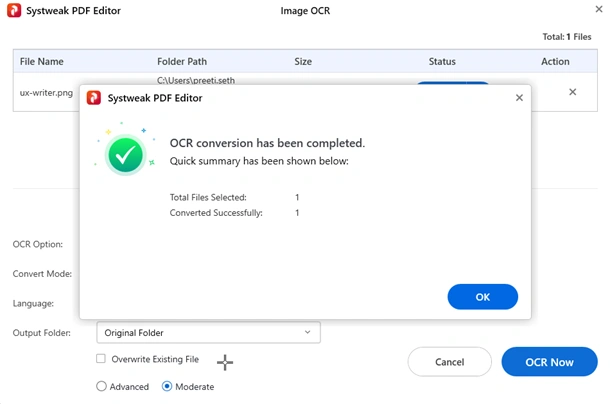Viewport: 610px width, 404px height.
Task: Click the Total: 1 Files label
Action: click(567, 37)
